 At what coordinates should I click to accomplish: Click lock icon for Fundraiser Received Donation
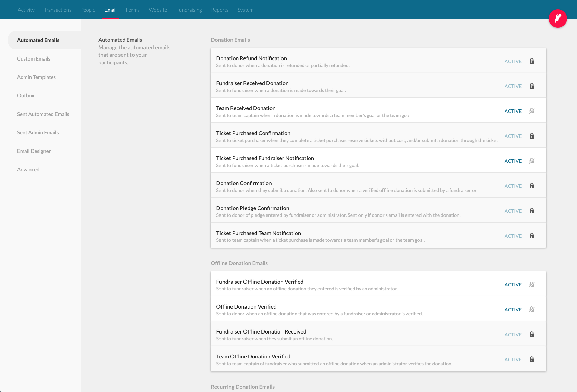pos(532,86)
